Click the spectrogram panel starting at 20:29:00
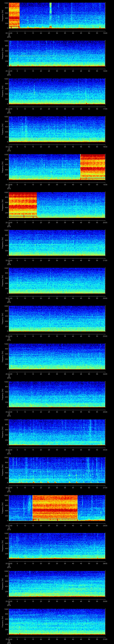 tap(57, 584)
